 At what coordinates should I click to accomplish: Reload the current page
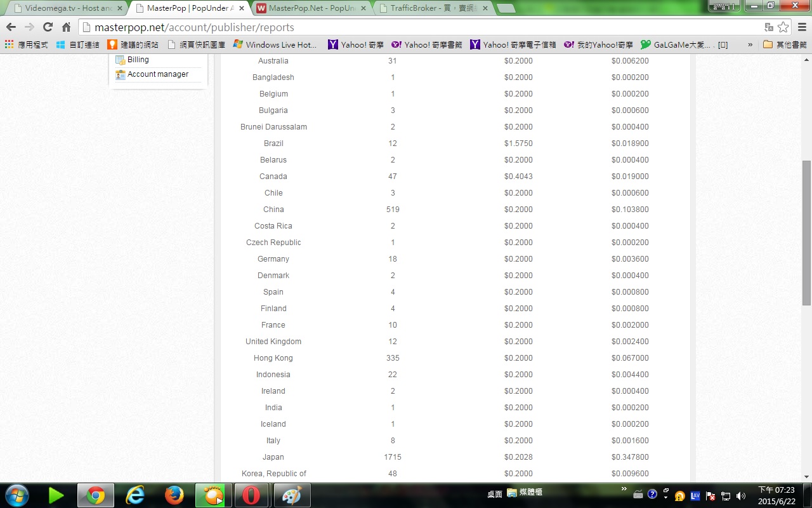[48, 27]
